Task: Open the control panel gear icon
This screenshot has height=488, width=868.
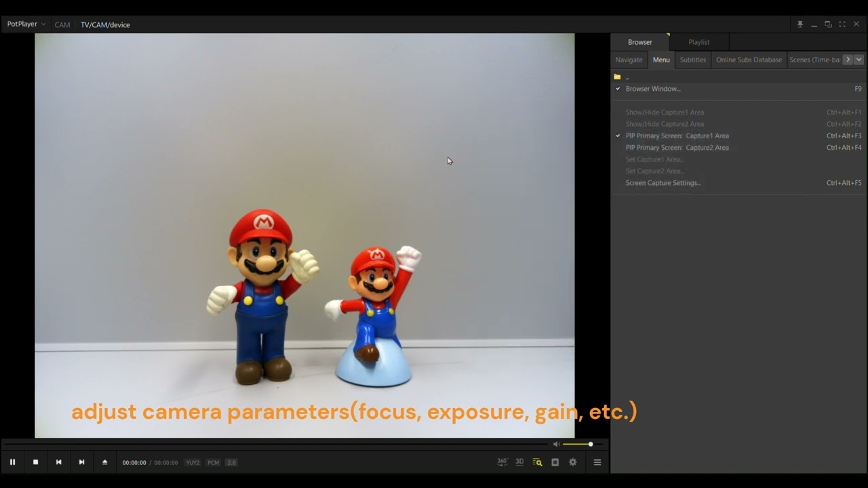Action: point(573,462)
